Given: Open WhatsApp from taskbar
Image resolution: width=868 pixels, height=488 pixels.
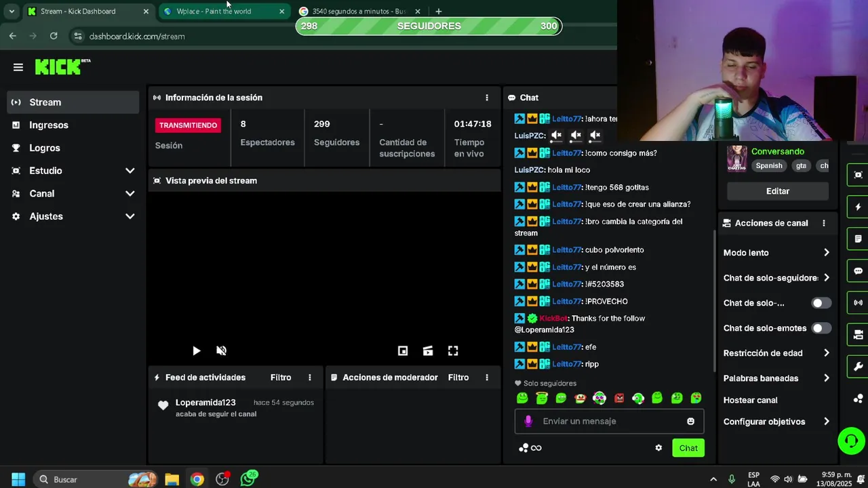Looking at the screenshot, I should [248, 479].
